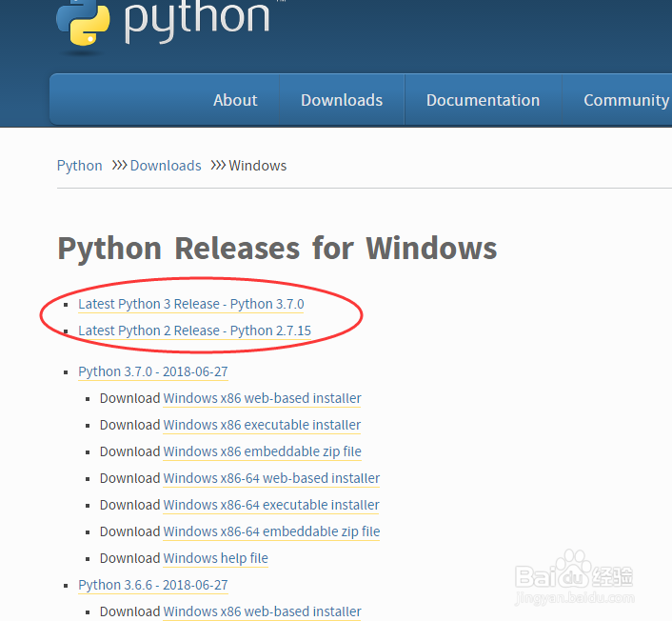
Task: Download Windows x86 executable installer
Action: (262, 425)
